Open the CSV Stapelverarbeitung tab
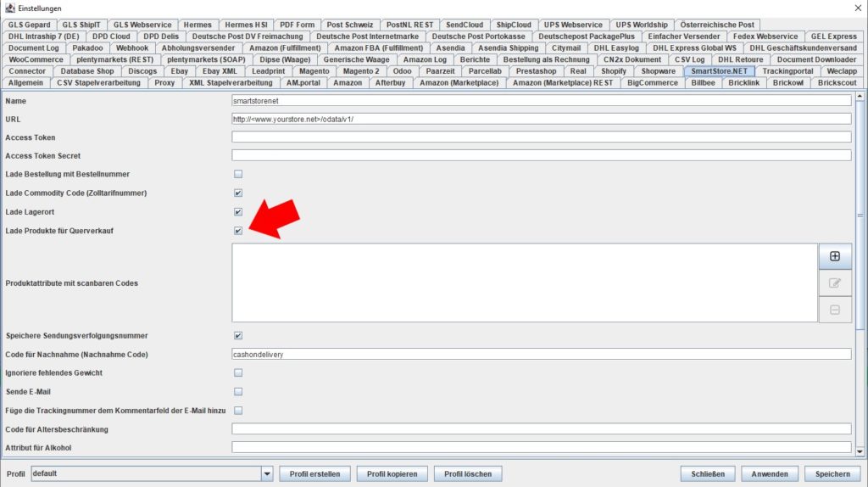868x487 pixels. coord(98,82)
